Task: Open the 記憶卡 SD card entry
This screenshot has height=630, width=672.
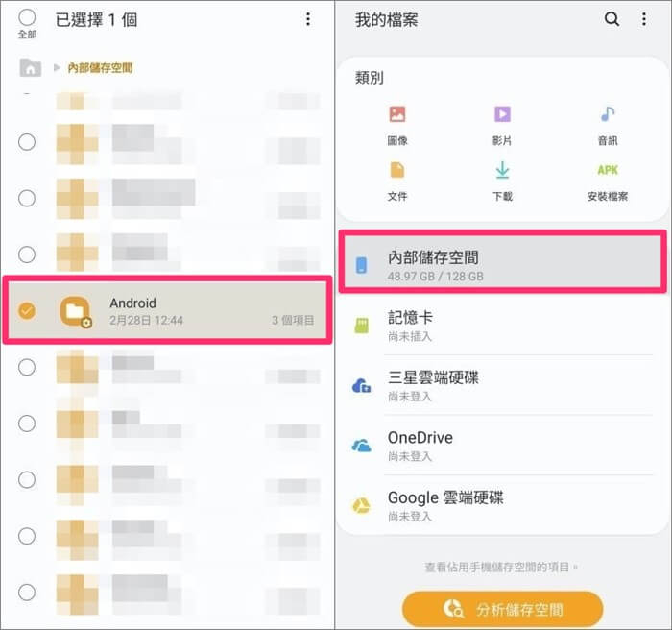Action: click(502, 326)
